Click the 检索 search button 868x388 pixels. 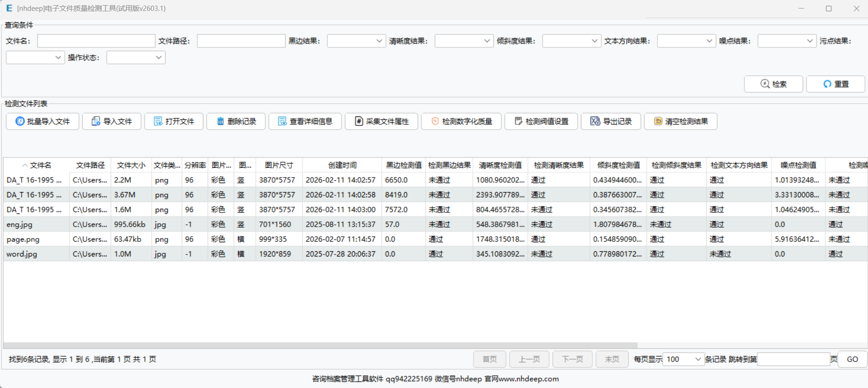tap(773, 84)
